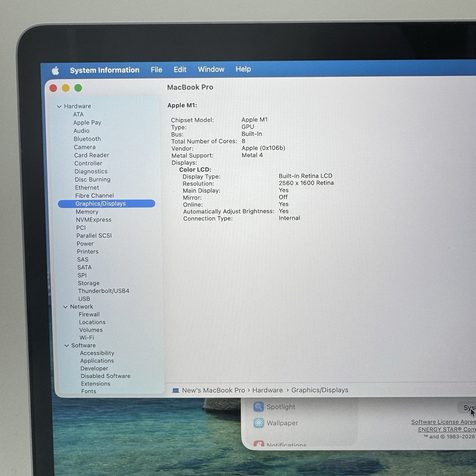Click the Network section label
The image size is (476, 476).
[82, 307]
